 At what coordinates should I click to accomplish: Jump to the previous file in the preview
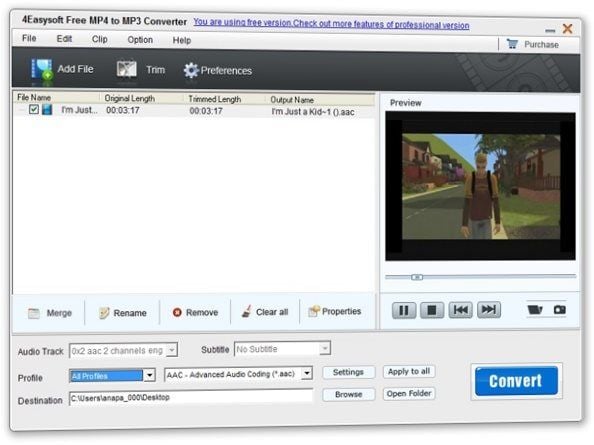point(460,310)
